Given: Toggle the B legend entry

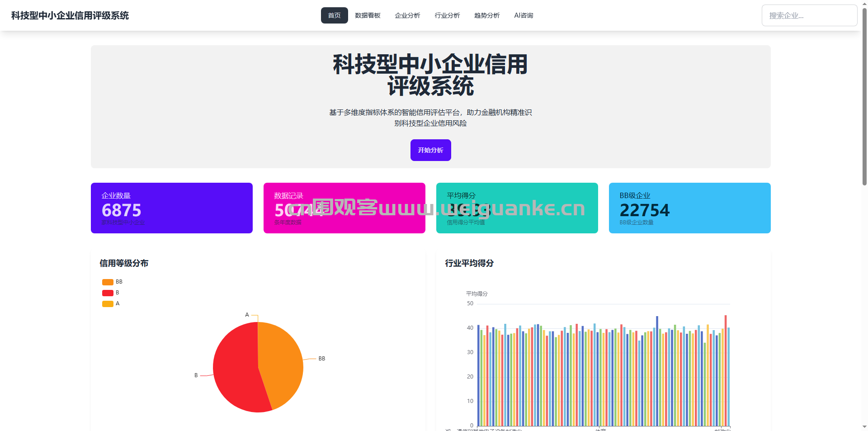Looking at the screenshot, I should click(x=117, y=293).
